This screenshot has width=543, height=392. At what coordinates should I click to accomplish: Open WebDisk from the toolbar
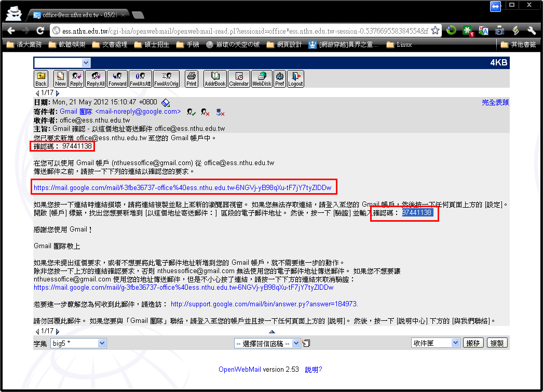262,79
